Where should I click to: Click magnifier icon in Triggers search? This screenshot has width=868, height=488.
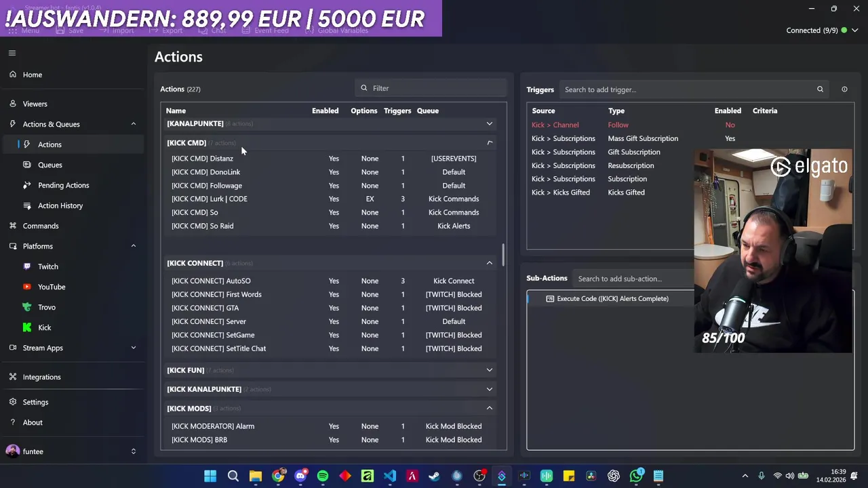point(820,89)
